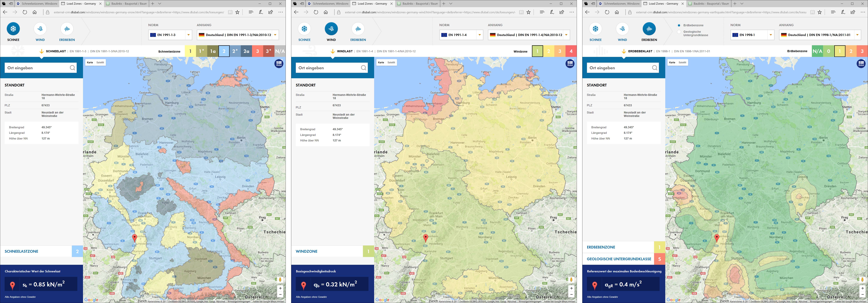This screenshot has height=303, width=868.
Task: Select the Erdbebenzone radio button
Action: (x=679, y=25)
